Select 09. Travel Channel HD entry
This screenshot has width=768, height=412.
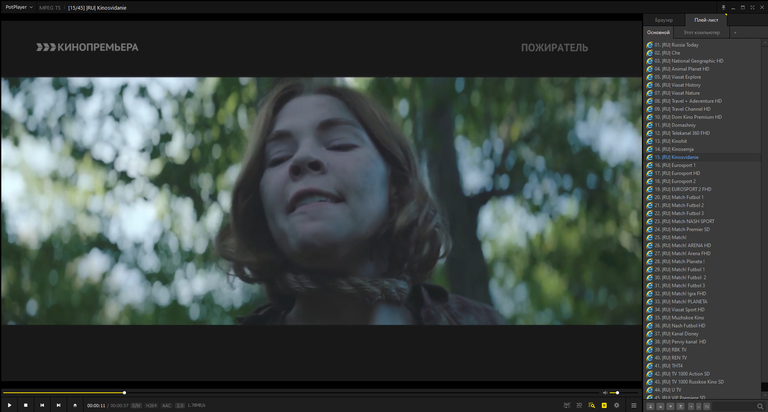tap(703, 109)
